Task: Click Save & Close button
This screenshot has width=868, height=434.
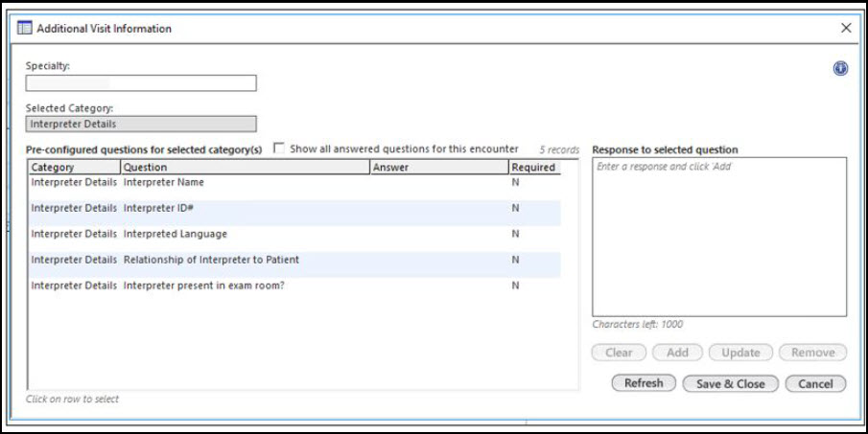Action: (731, 383)
